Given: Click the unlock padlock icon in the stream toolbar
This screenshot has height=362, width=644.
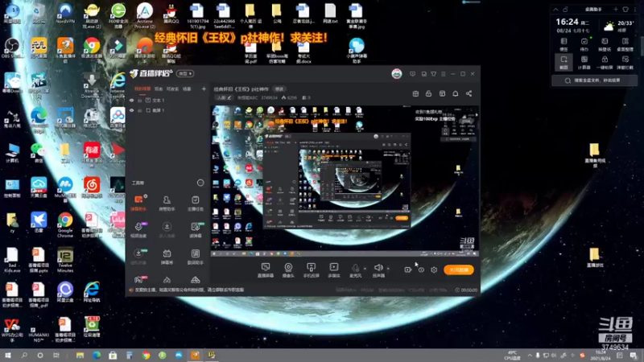Looking at the screenshot, I should click(428, 93).
